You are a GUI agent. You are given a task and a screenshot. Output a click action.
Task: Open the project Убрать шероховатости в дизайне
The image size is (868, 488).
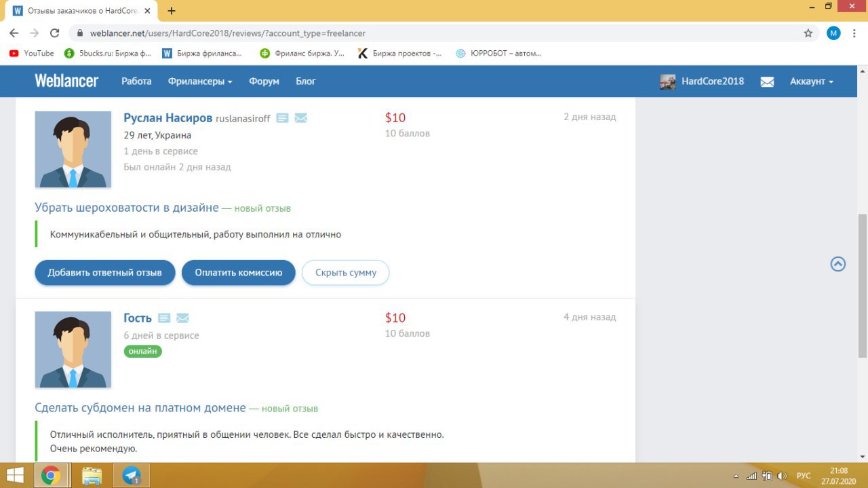[127, 208]
